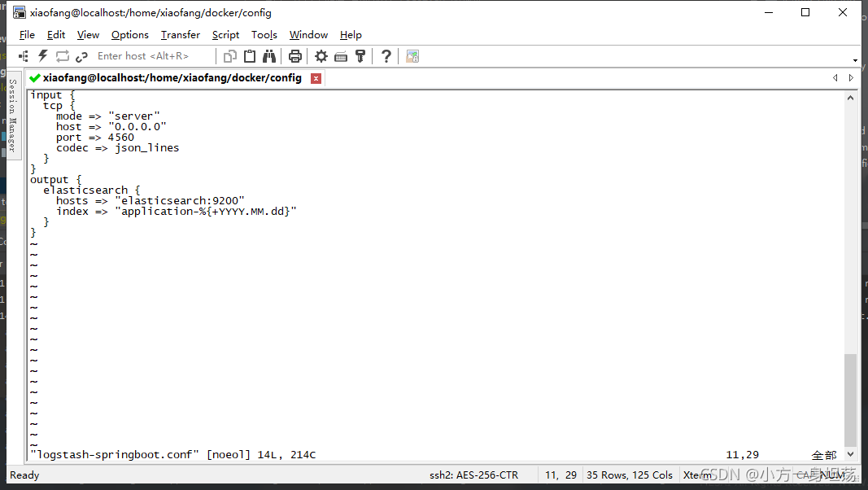Expand the Session Manager side panel

click(13, 115)
